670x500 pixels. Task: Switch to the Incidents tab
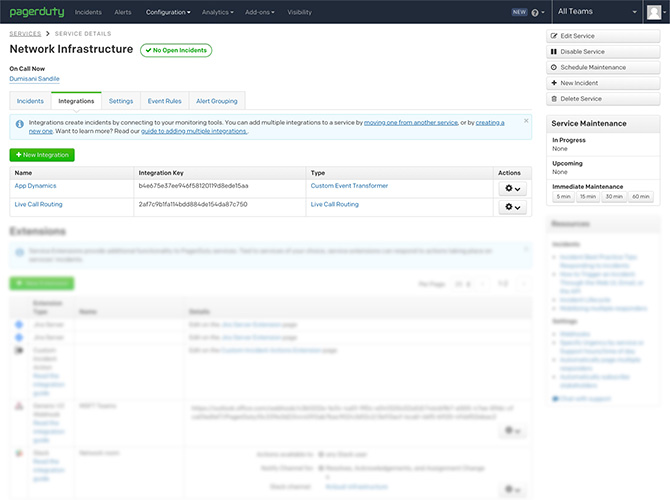coord(30,101)
